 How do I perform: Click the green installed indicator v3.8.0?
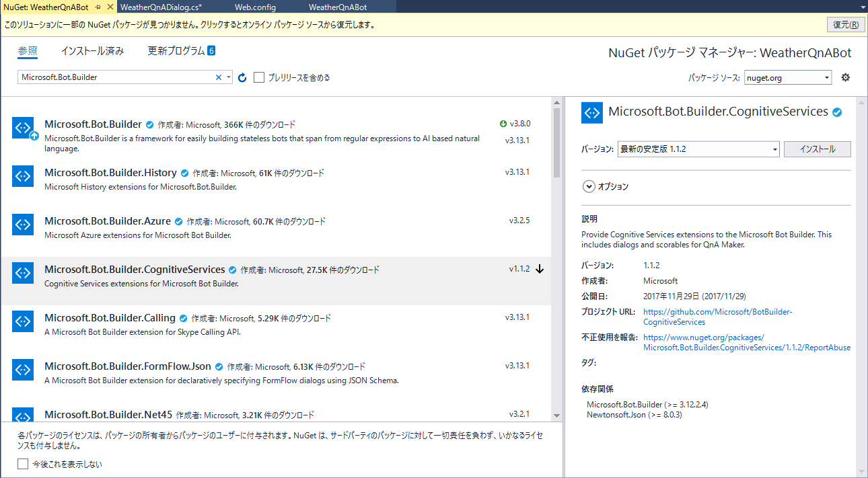click(x=503, y=124)
